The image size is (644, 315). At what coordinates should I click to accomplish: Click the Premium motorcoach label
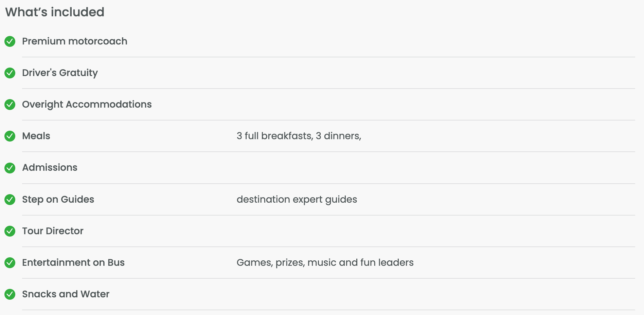(x=75, y=41)
